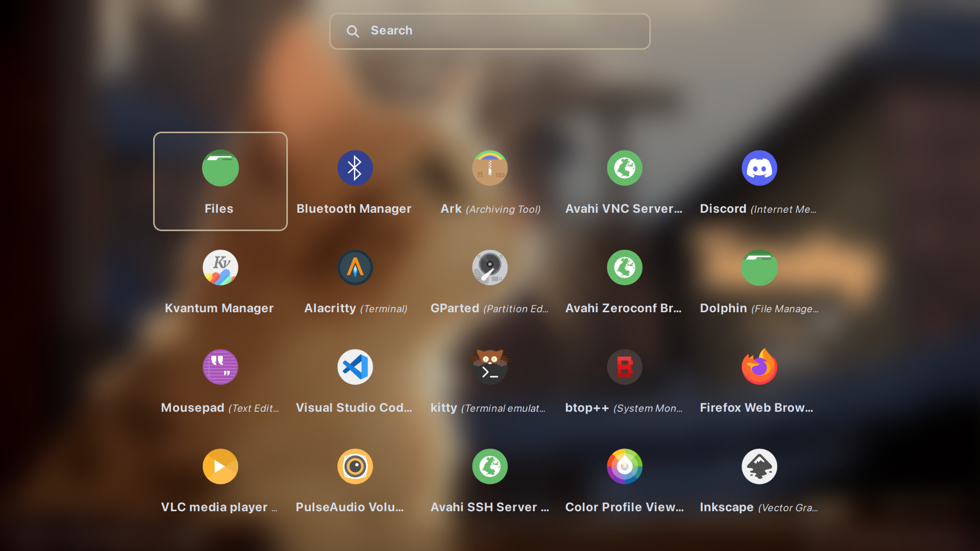Click into the Search field

pos(490,31)
